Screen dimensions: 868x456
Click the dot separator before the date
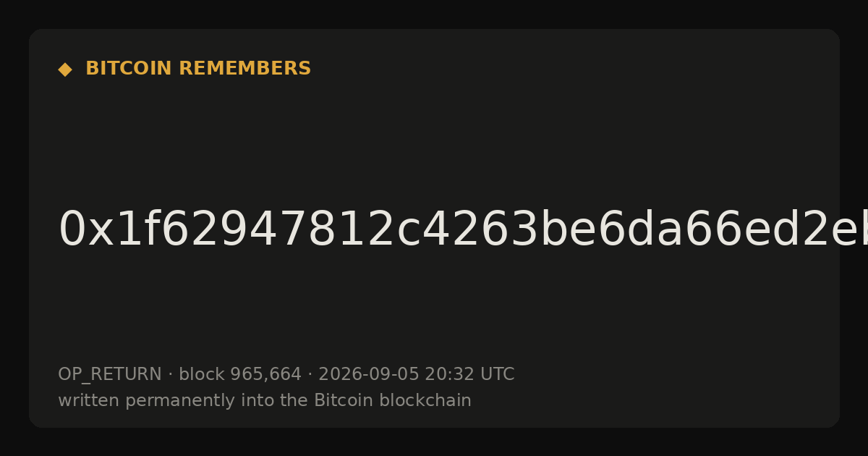[x=310, y=375]
